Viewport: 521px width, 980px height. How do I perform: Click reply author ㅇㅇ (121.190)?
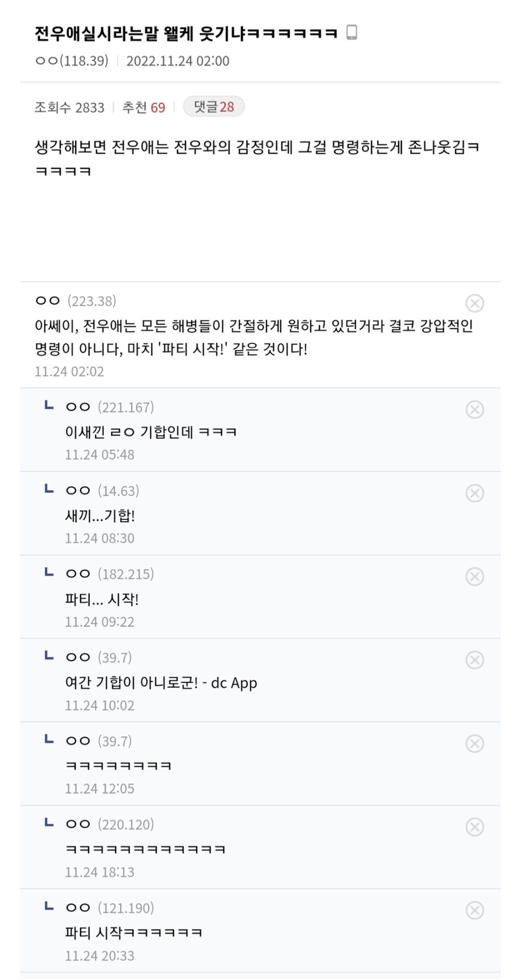pos(110,908)
